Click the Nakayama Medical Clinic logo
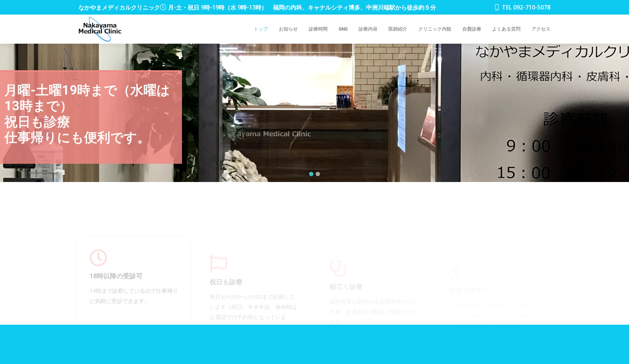 100,29
